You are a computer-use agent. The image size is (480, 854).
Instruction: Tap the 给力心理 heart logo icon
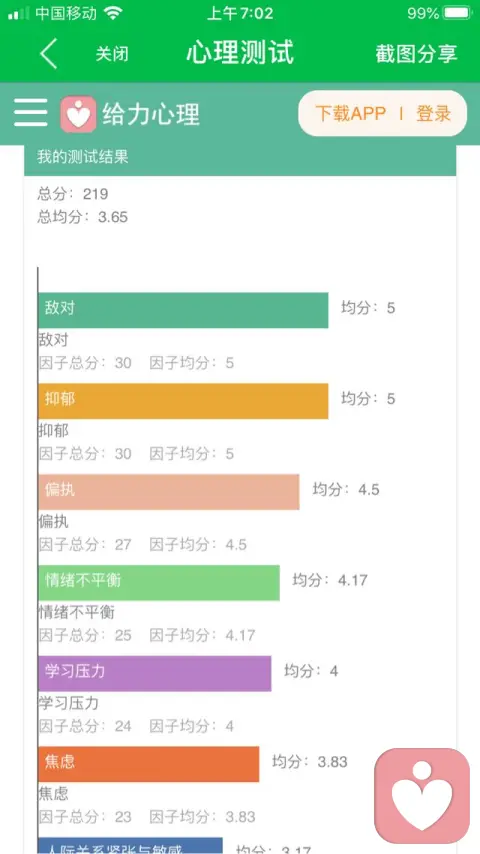(78, 114)
